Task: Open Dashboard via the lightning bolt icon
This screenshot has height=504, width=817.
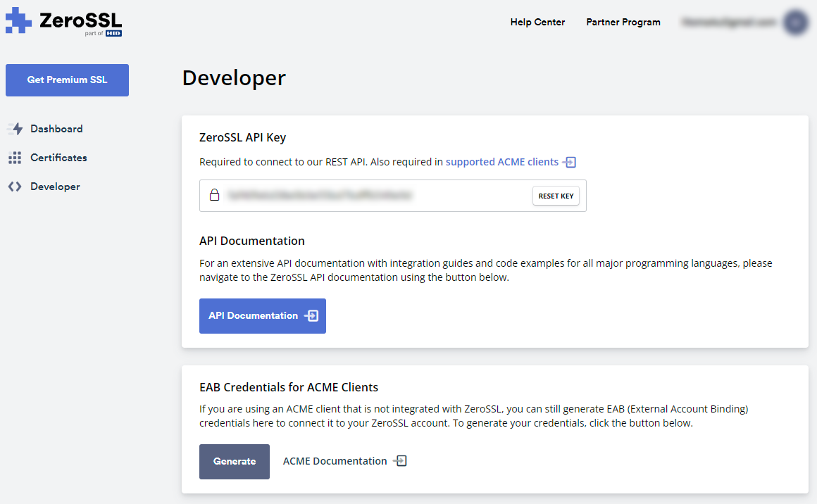Action: (x=15, y=128)
